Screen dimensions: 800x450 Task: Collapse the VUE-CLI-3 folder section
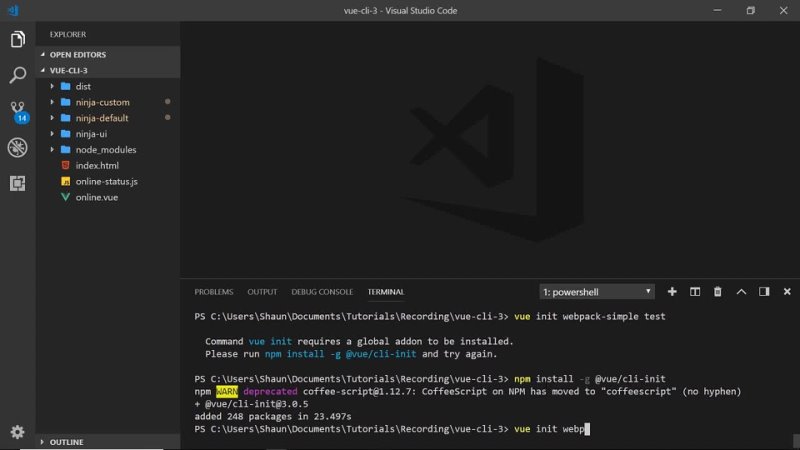tap(43, 70)
